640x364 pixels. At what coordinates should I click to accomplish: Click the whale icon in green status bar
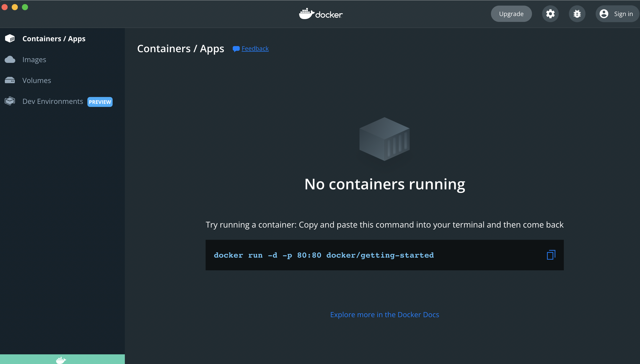pyautogui.click(x=61, y=360)
